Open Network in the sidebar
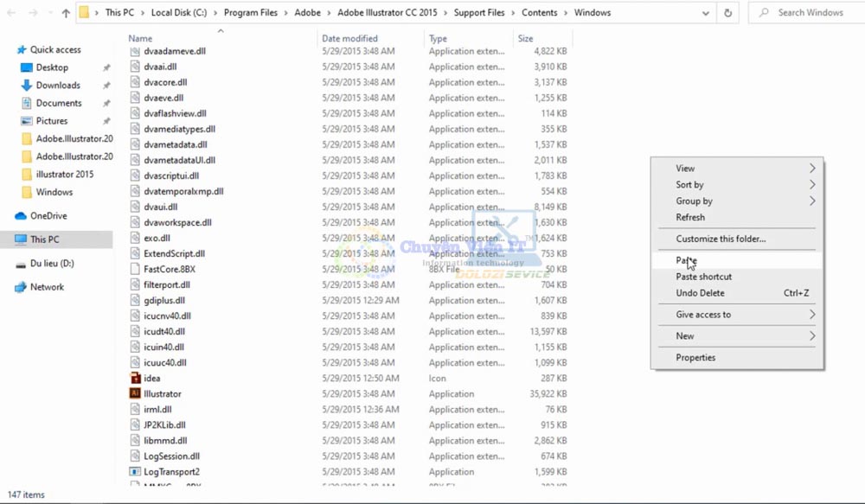The height and width of the screenshot is (504, 865). point(47,287)
